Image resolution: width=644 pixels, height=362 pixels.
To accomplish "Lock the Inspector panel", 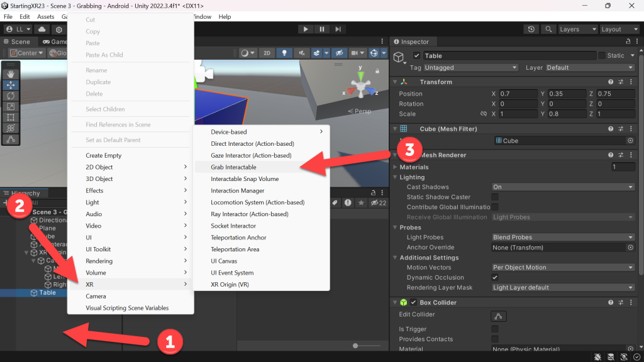I will (x=628, y=41).
